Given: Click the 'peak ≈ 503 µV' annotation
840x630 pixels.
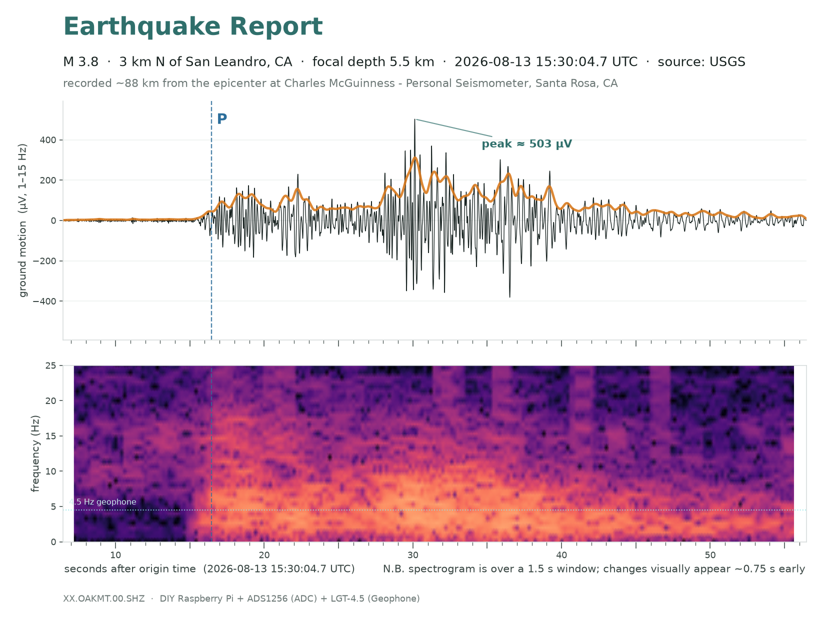Looking at the screenshot, I should coord(527,144).
